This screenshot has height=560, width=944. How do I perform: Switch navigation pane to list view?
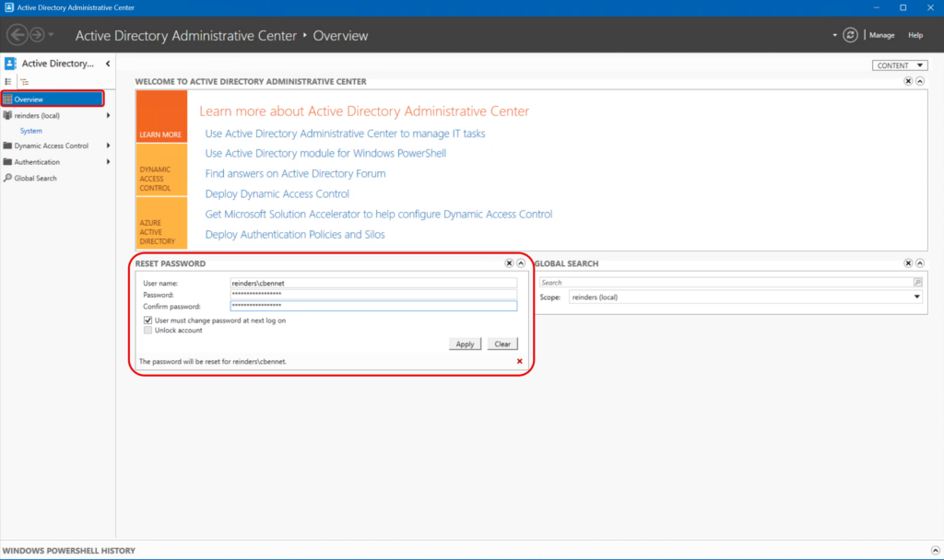click(8, 82)
